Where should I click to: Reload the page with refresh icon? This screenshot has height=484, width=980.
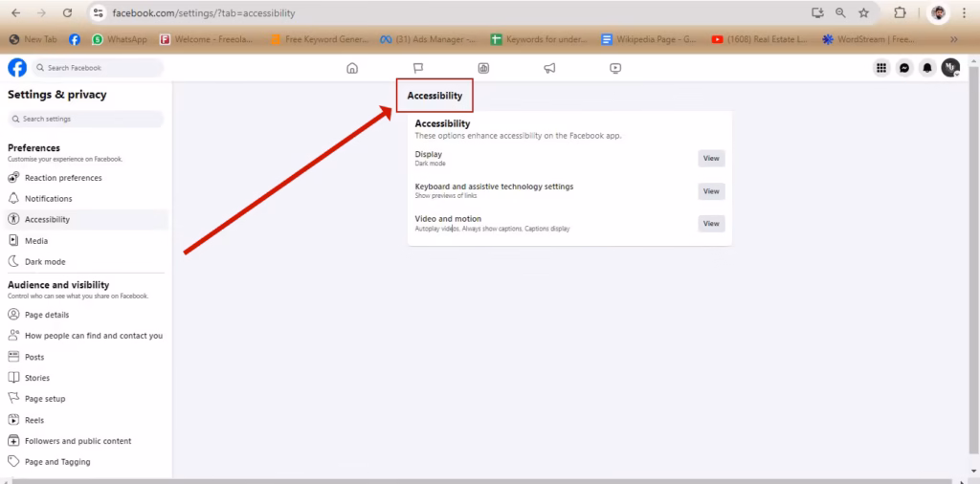68,13
